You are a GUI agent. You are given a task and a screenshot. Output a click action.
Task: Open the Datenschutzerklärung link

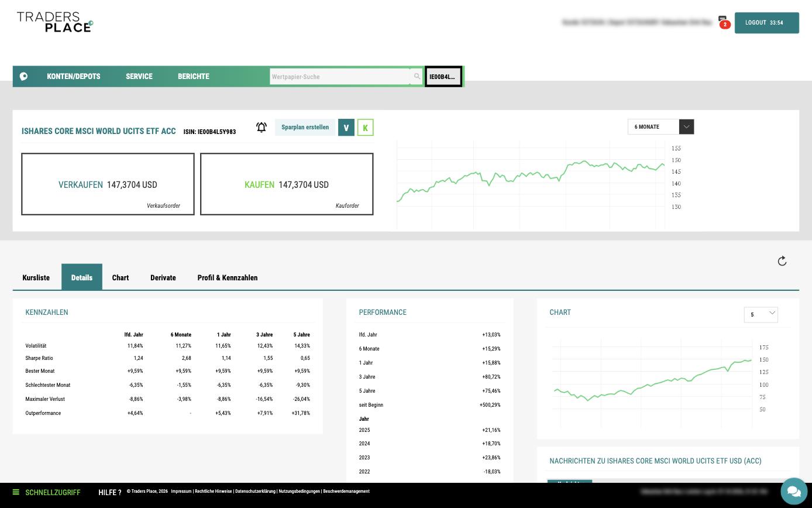(256, 492)
